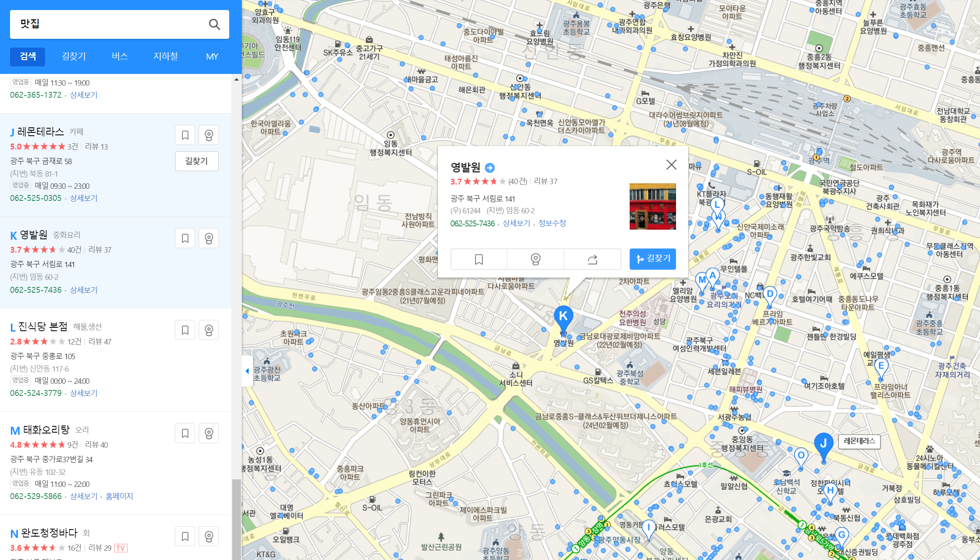Collapse the side panel arrow
The width and height of the screenshot is (980, 560).
247,371
